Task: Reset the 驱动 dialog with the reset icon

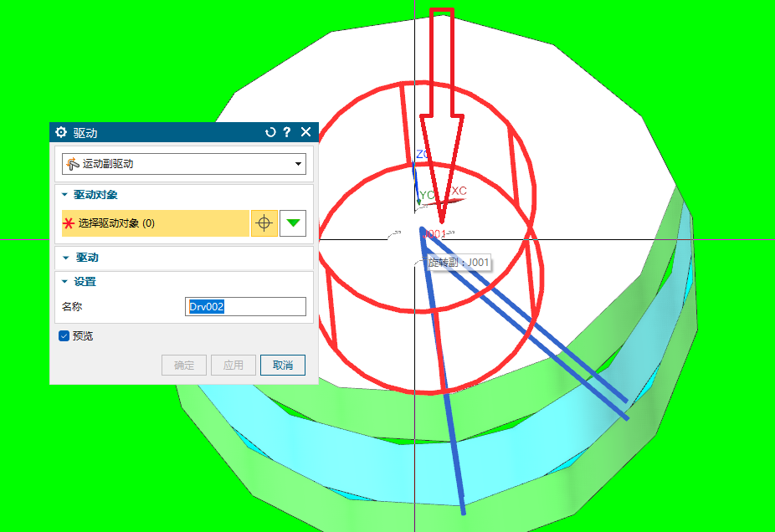Action: click(x=270, y=132)
